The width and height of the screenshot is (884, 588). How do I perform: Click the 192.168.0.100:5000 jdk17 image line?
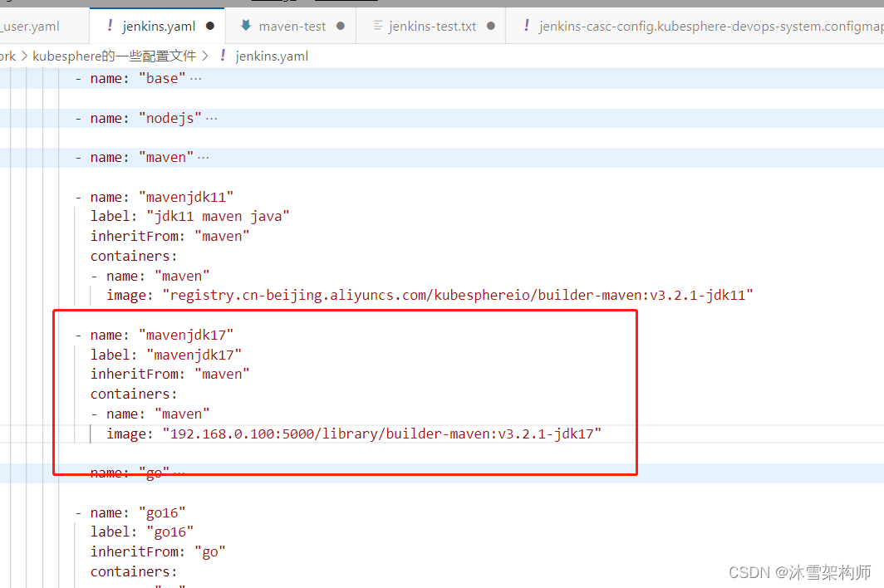(x=354, y=434)
